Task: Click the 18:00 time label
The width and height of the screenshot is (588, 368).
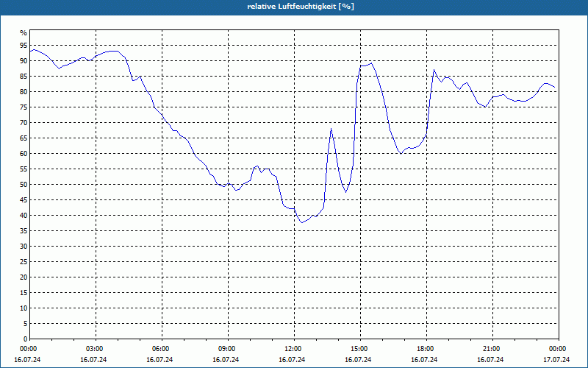Action: pos(427,349)
